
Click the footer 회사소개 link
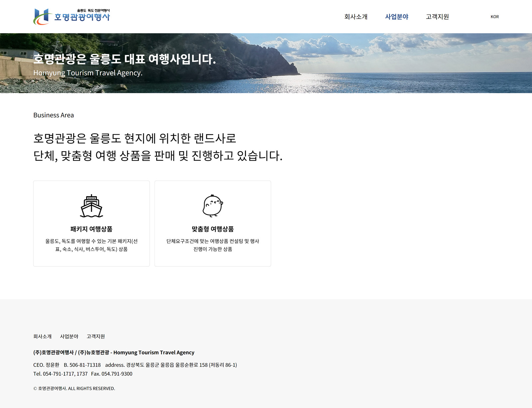point(42,337)
